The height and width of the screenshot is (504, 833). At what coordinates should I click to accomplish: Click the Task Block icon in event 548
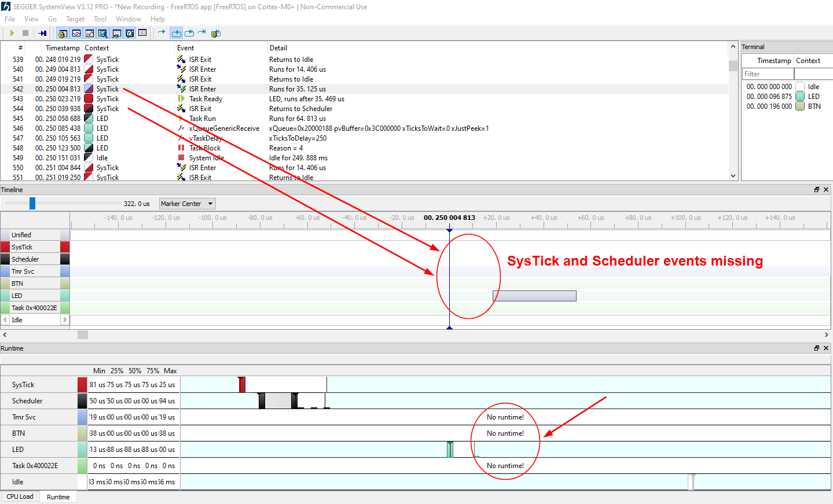point(181,148)
